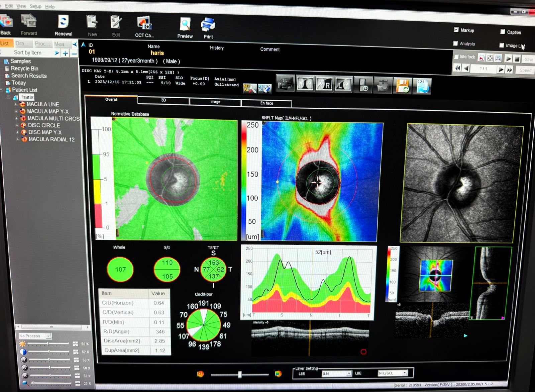This screenshot has height=392, width=535.
Task: Click the Renewal refresh icon
Action: coord(63,22)
